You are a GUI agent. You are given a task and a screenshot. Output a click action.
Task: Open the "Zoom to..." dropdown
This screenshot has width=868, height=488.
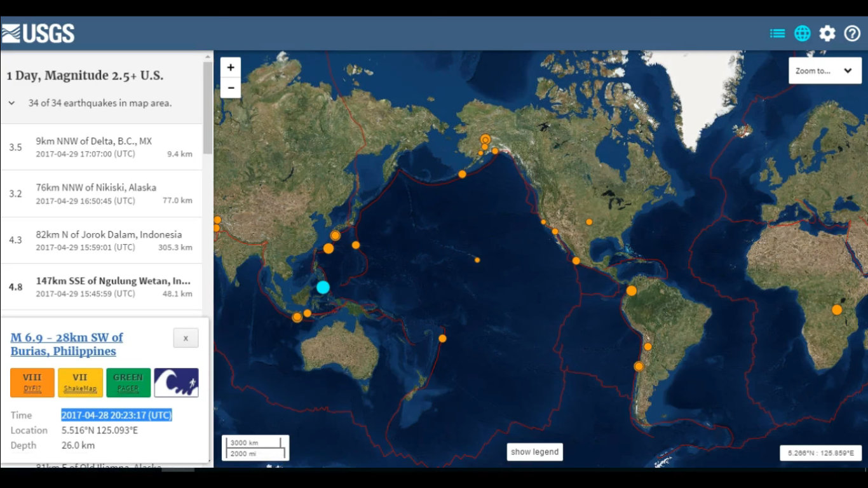point(824,71)
